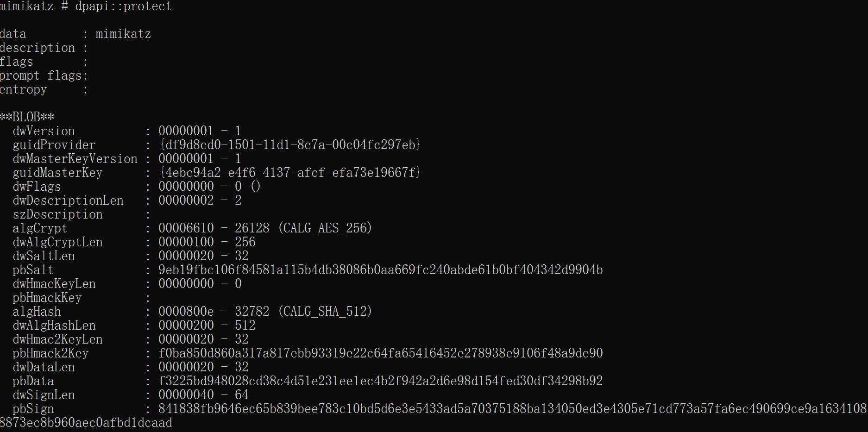Image resolution: width=868 pixels, height=432 pixels.
Task: Click the pbHmack2Key hex value
Action: (x=381, y=353)
